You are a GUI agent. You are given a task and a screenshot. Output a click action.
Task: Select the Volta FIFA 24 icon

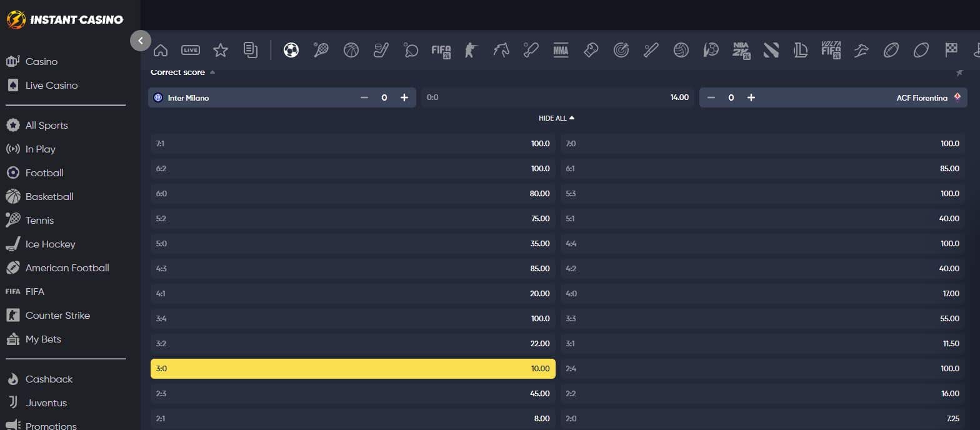pyautogui.click(x=831, y=50)
